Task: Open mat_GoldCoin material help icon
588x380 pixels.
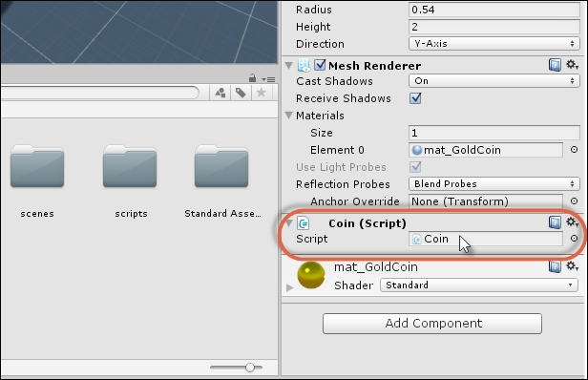Action: pos(555,266)
